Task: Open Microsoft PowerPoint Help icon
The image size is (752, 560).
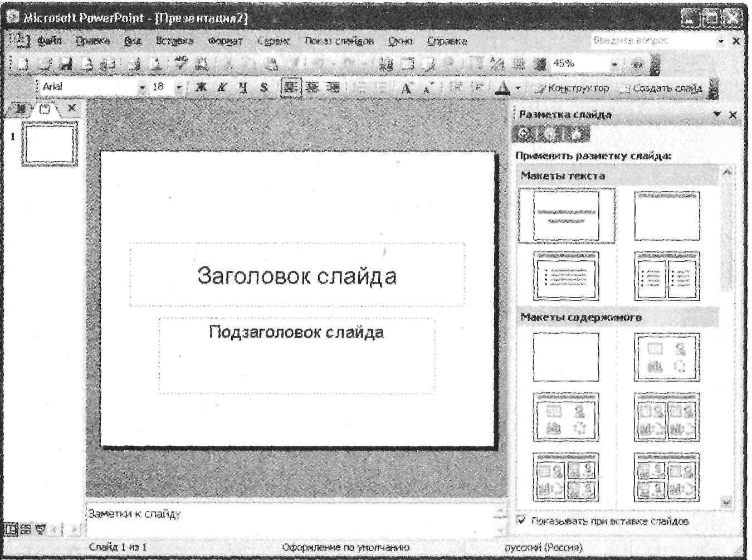Action: click(x=638, y=65)
